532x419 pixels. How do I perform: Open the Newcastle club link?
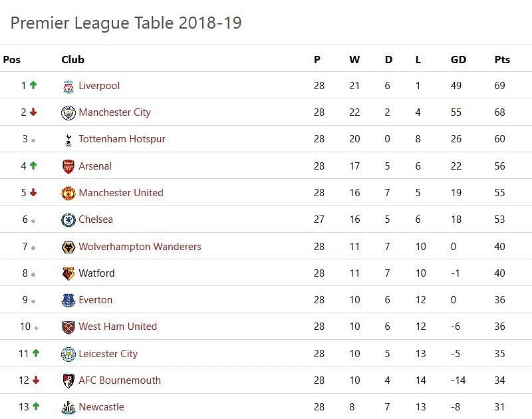tap(101, 407)
